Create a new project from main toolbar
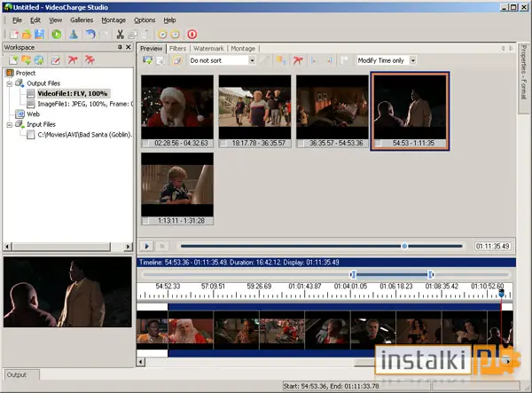 [x=14, y=35]
